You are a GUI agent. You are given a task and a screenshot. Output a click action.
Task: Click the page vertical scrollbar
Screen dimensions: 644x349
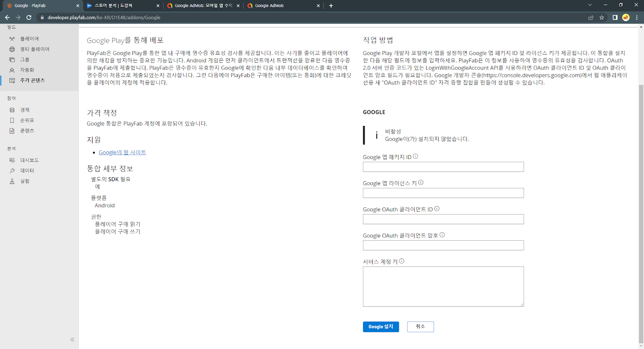tap(641, 213)
